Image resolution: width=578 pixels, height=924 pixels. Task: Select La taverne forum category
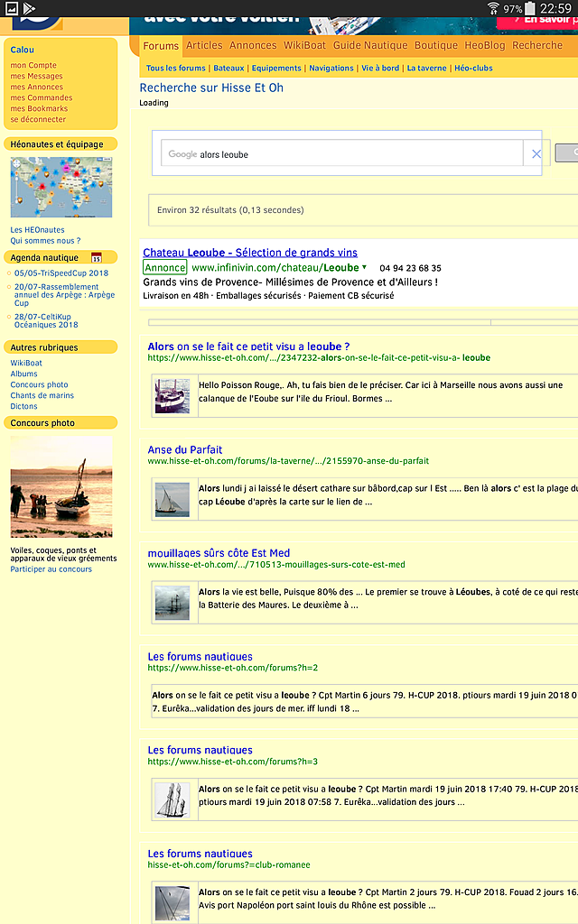[426, 68]
